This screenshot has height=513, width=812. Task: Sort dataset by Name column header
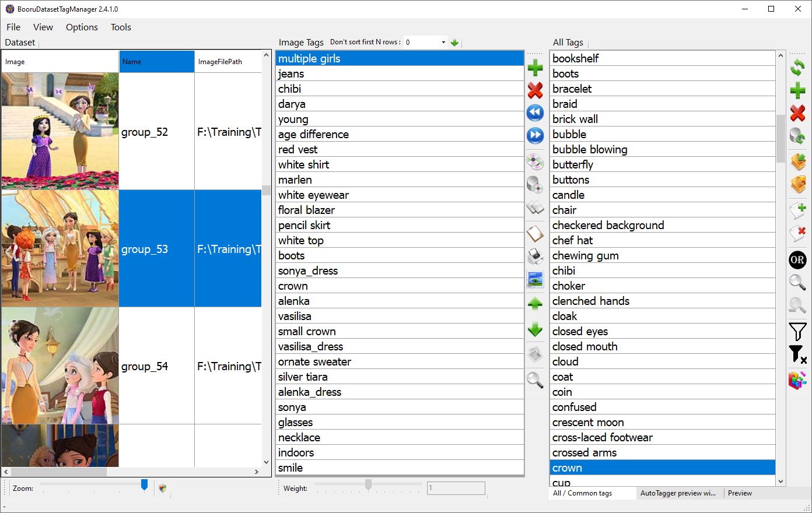point(157,62)
